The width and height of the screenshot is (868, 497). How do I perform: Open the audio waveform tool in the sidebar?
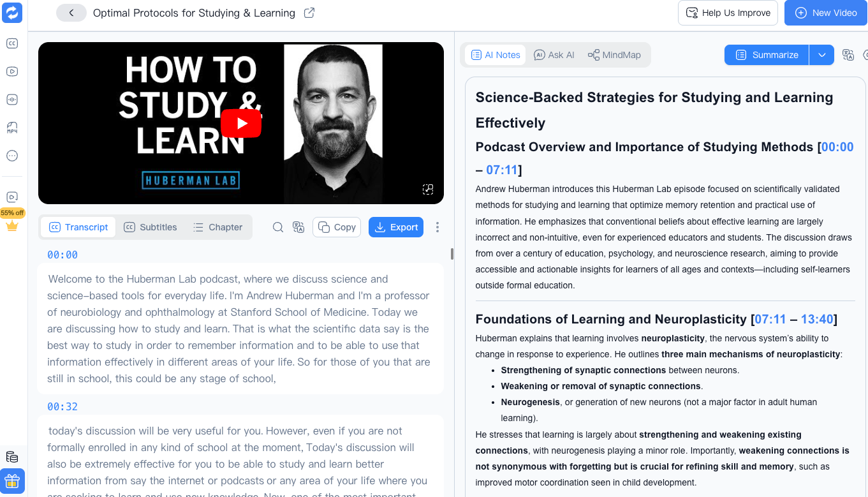(x=12, y=100)
